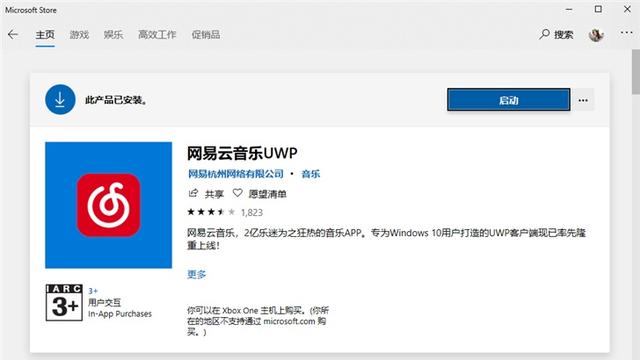The height and width of the screenshot is (360, 640).
Task: Click the 共享 share icon
Action: pos(193,193)
